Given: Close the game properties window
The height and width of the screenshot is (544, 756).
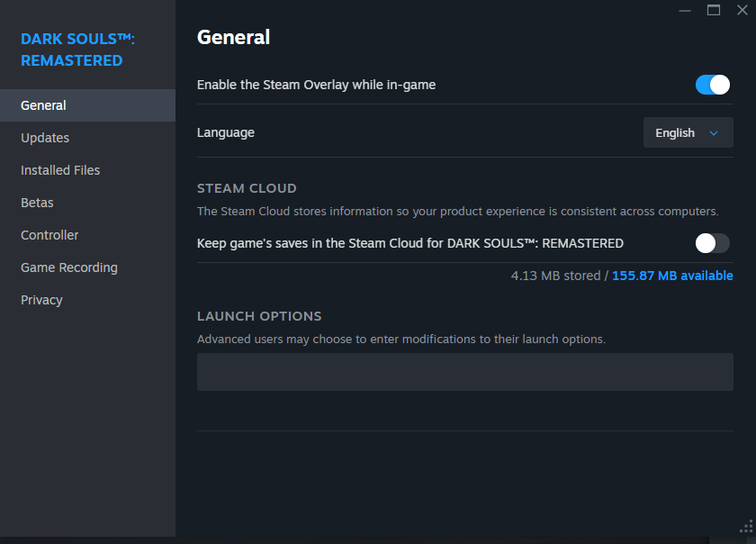Looking at the screenshot, I should [742, 10].
